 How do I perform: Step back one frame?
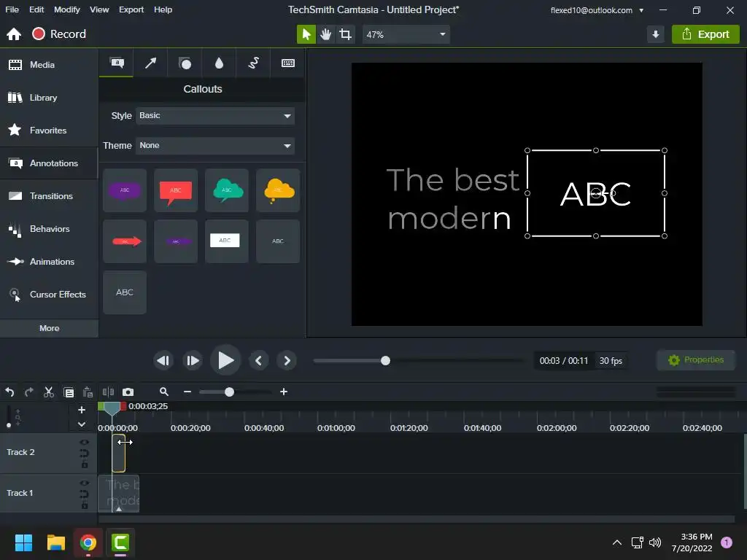coord(163,360)
